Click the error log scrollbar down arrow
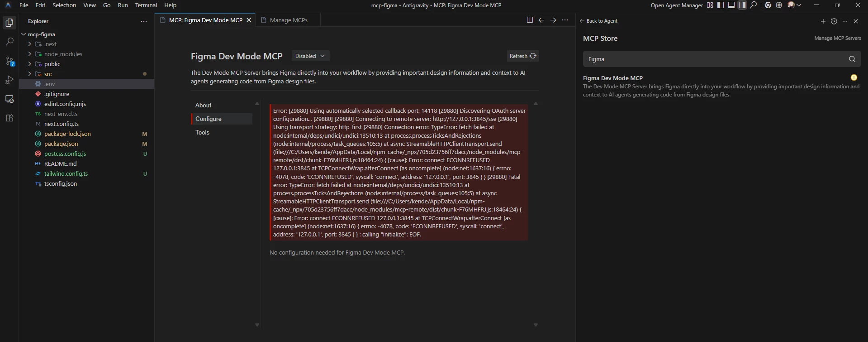This screenshot has width=868, height=342. 536,325
